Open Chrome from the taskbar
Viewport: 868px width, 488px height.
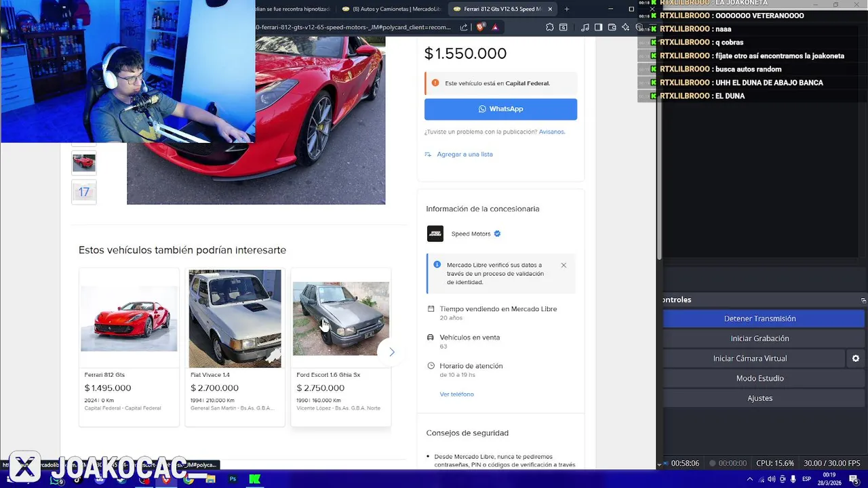188,479
